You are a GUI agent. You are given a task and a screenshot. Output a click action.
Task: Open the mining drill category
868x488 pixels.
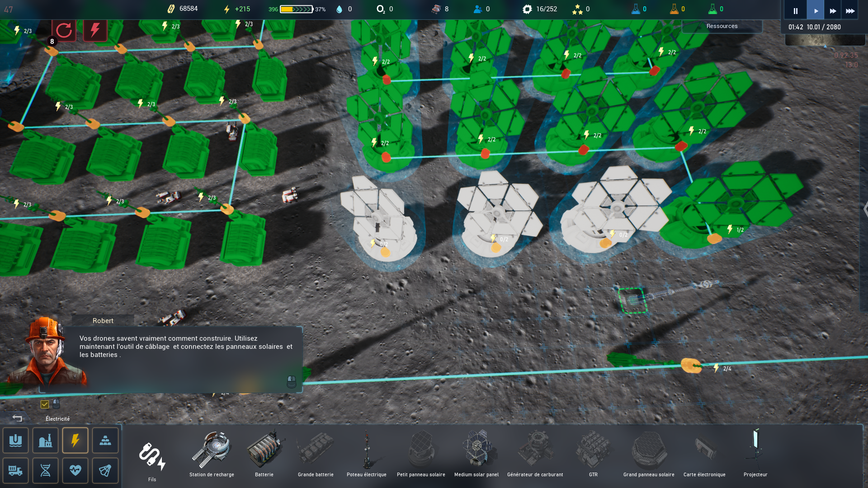[x=16, y=440]
